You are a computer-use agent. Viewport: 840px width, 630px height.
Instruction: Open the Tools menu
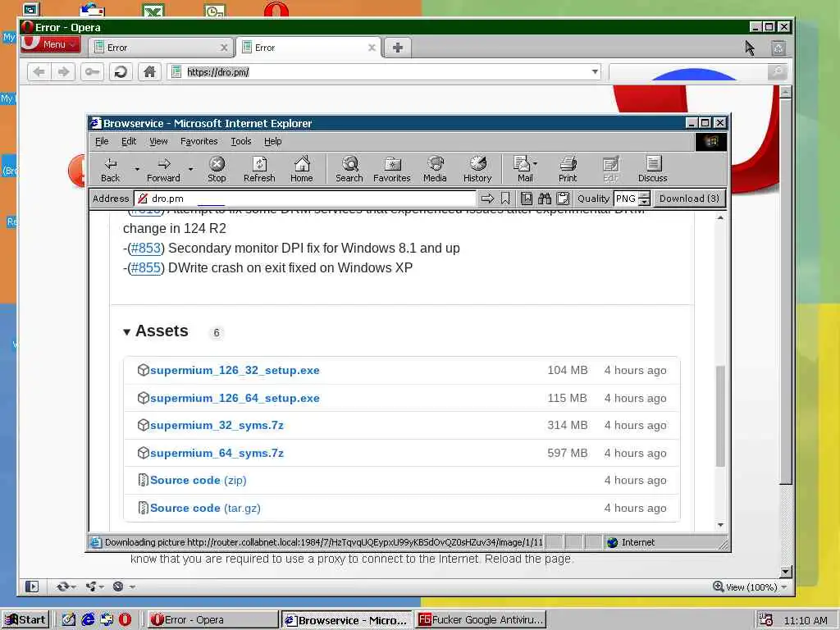click(x=241, y=141)
